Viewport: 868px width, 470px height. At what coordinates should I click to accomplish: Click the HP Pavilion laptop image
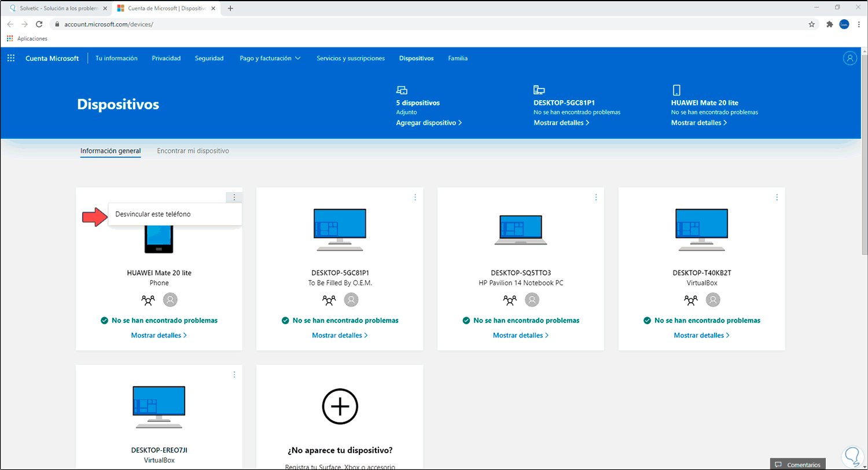(x=521, y=230)
